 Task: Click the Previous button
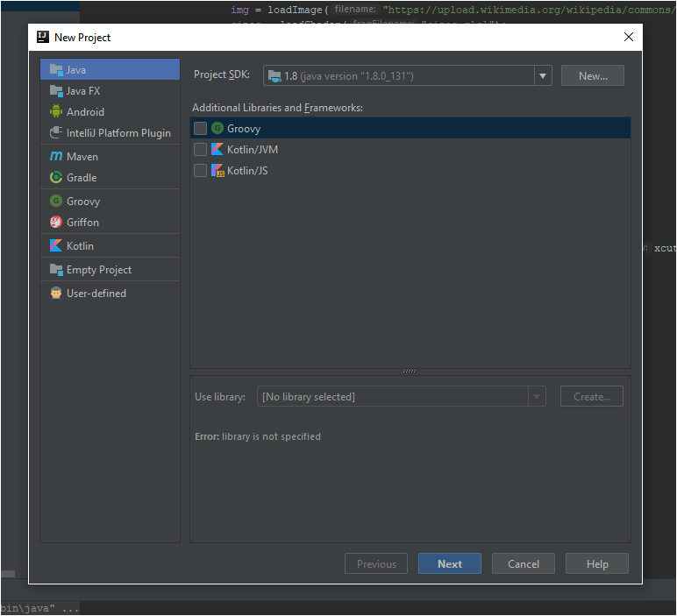(x=376, y=563)
